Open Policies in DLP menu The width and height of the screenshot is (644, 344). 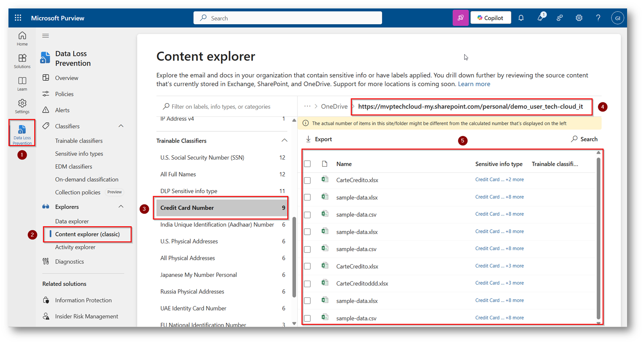64,94
